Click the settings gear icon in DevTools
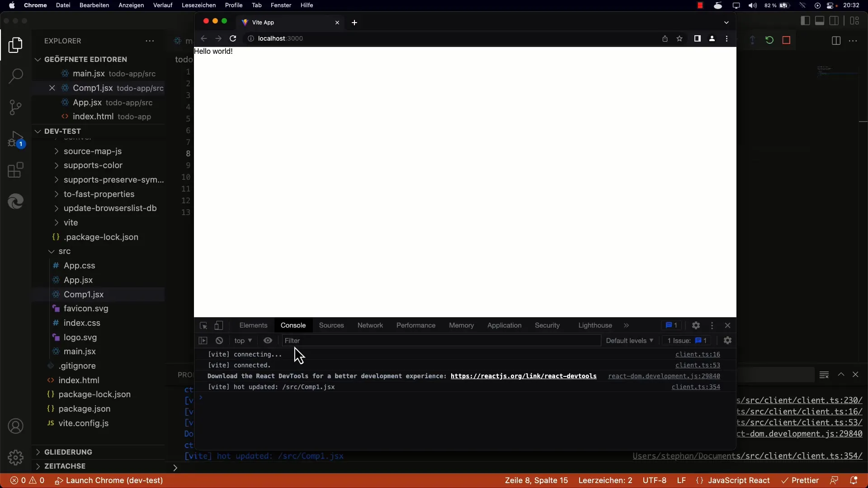Screen dimensions: 868x488 [696, 325]
